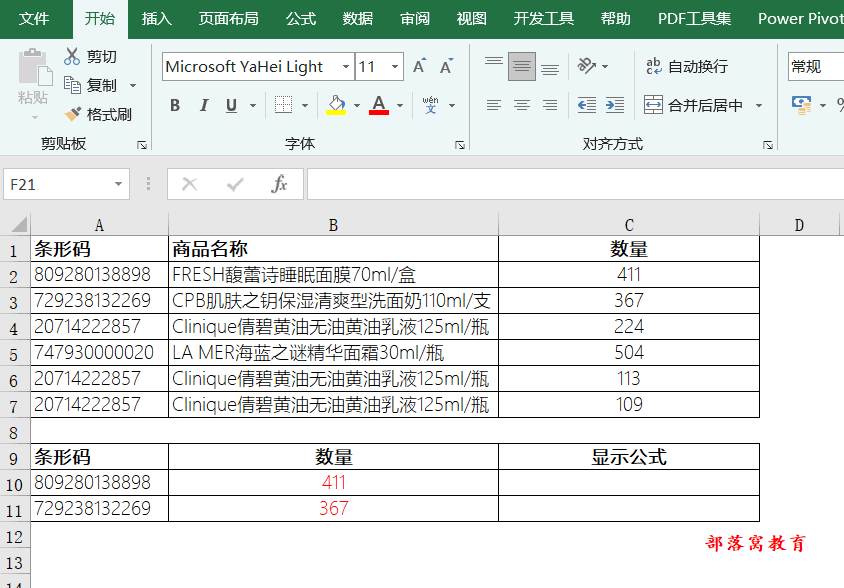
Task: Switch to the 审阅 Review tab
Action: pyautogui.click(x=415, y=19)
